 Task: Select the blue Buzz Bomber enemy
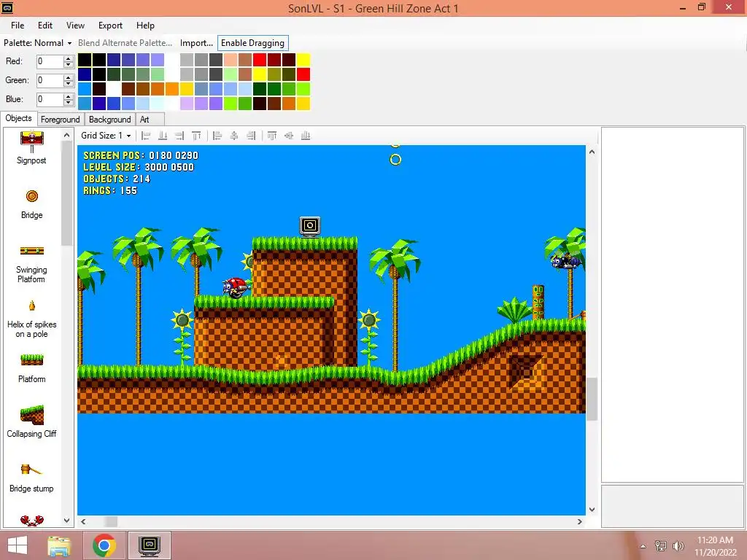[x=565, y=261]
